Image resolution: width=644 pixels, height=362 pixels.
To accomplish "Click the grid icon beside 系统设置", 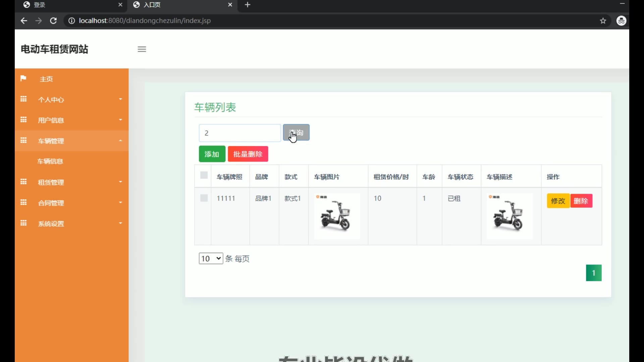I will coord(23,223).
